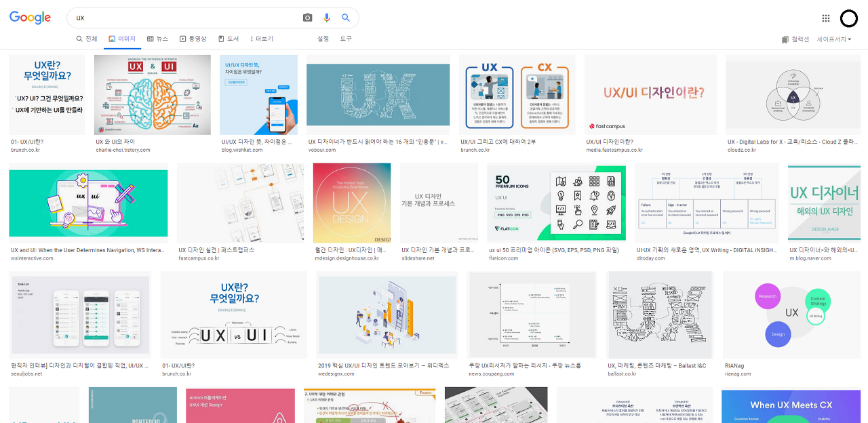Click the search box containing UX

(x=183, y=18)
